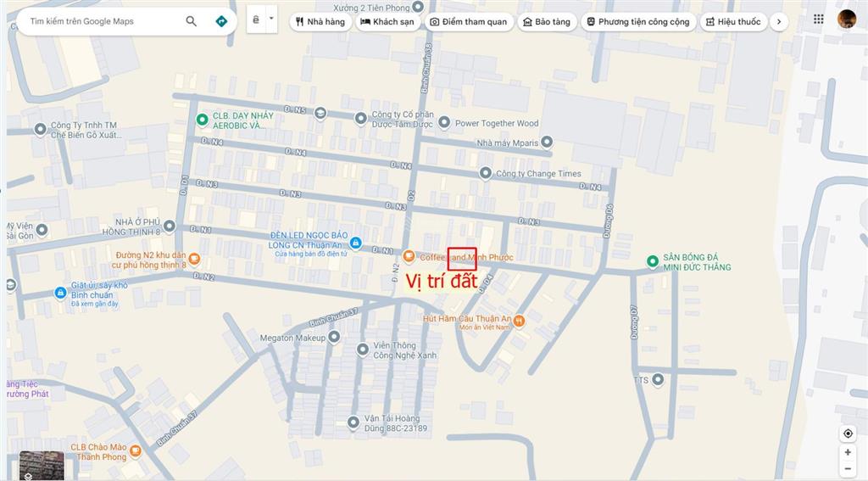Select the SÂN BÓNG ĐÁ MINI ĐỨC THẮNG pin
The image size is (868, 481).
(x=653, y=261)
